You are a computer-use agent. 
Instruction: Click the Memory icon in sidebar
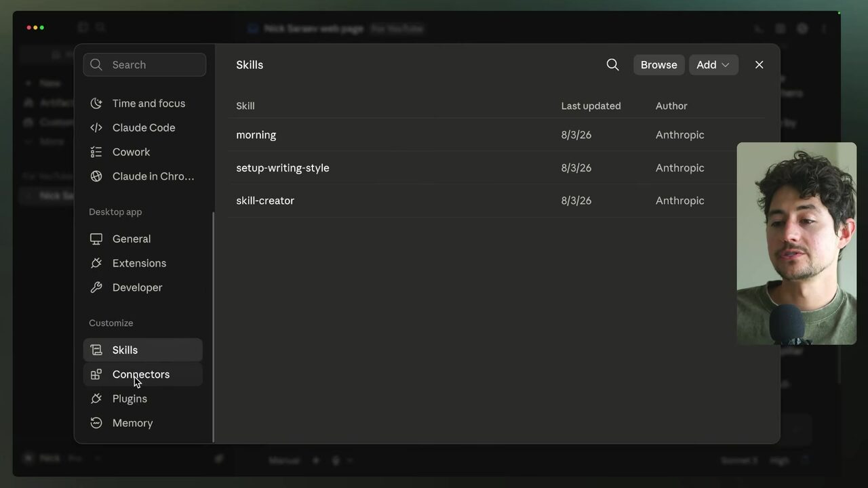point(96,423)
